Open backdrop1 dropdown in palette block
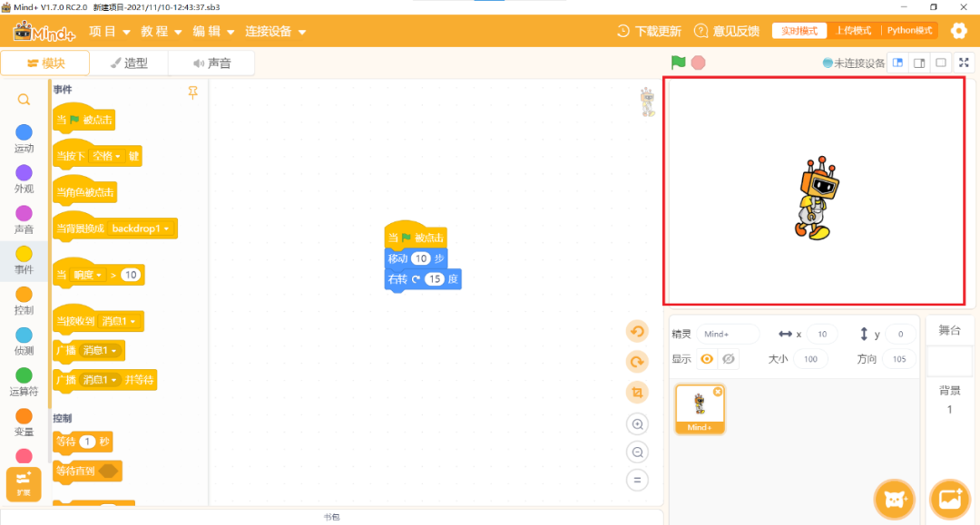980x525 pixels. tap(141, 228)
